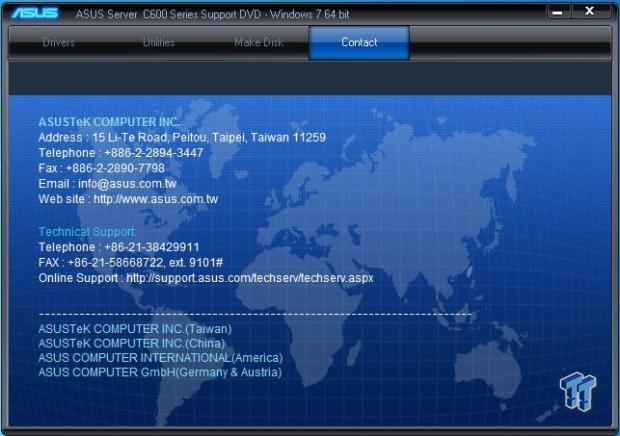Select the Contact tab

point(359,42)
